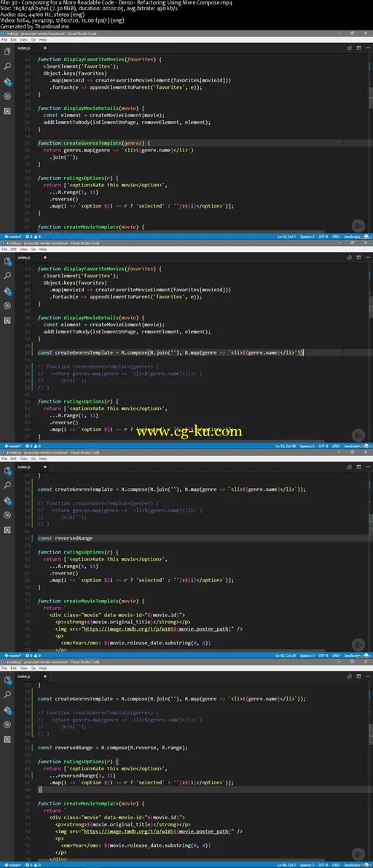Open more actions icon in fourth frame's editor
Viewport: 373px width, 868px height.
367,676
